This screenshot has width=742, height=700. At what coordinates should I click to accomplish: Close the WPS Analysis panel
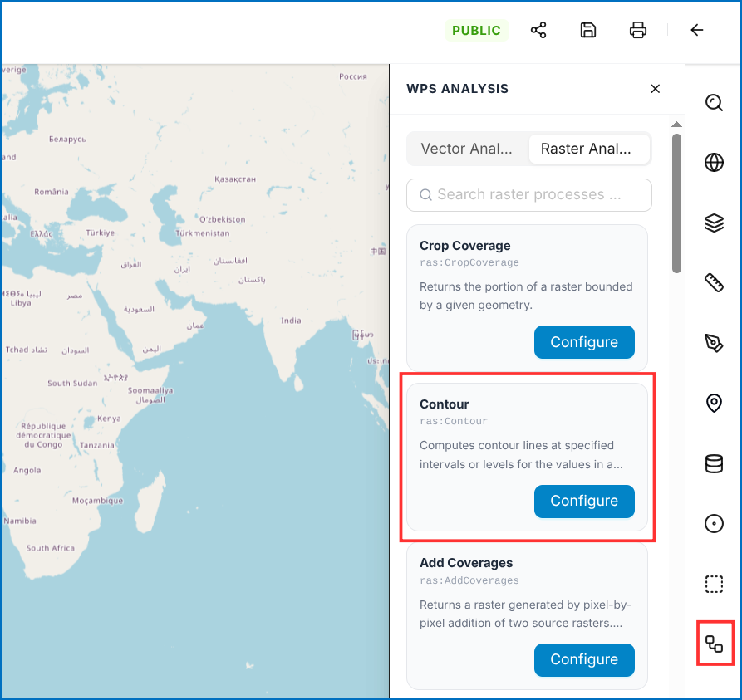pyautogui.click(x=656, y=89)
